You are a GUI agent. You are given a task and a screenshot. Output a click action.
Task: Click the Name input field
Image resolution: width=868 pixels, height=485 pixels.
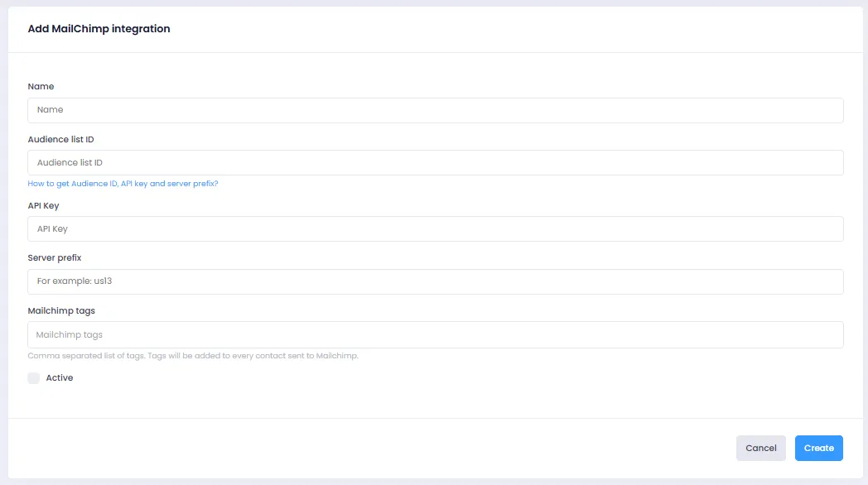(435, 110)
